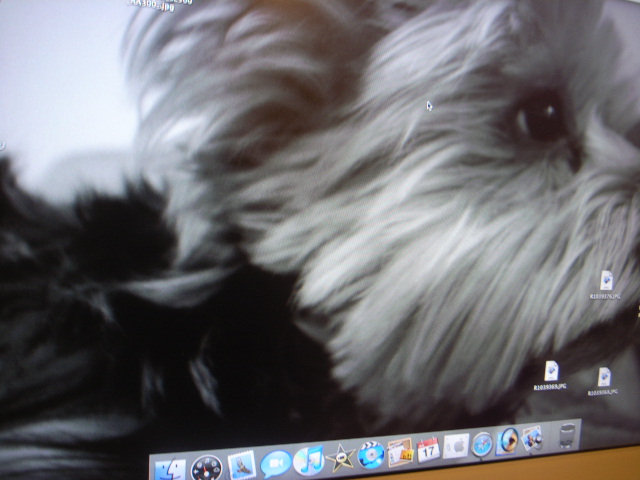The height and width of the screenshot is (480, 640).
Task: Launch Dashboard from the Dock
Action: (207, 469)
